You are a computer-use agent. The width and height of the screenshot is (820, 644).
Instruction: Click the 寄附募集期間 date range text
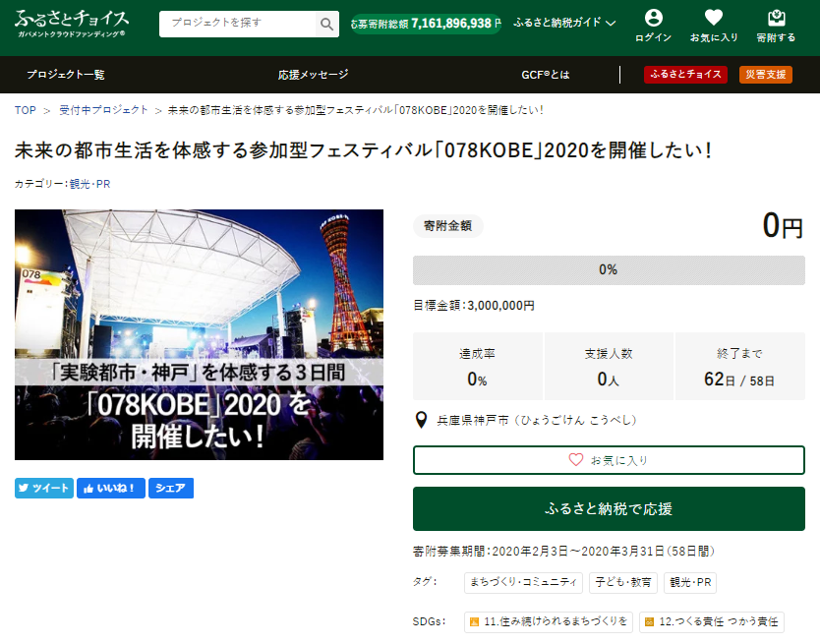(x=563, y=551)
